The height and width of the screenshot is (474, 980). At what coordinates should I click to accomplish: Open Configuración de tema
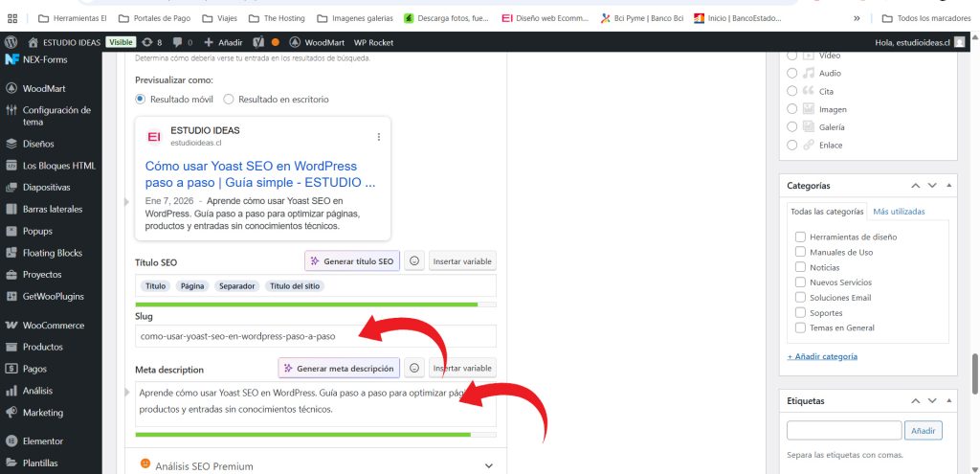coord(51,116)
